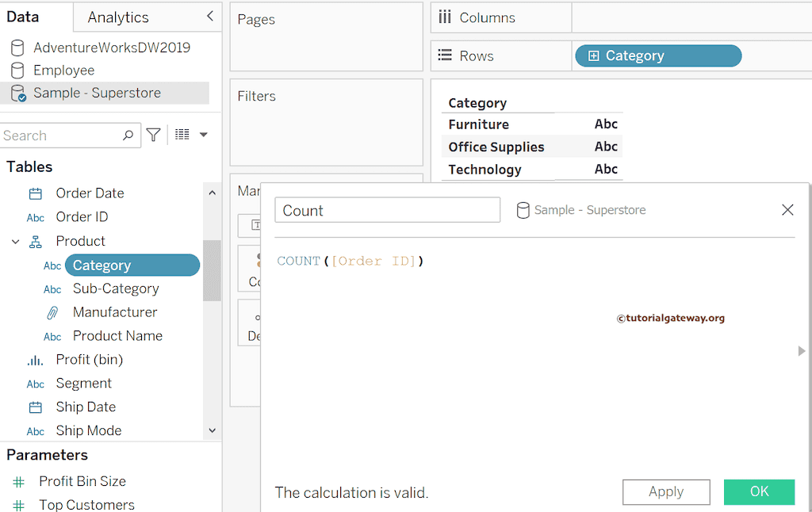Click the Order Date calendar icon
Screen dimensions: 812x512
36,193
